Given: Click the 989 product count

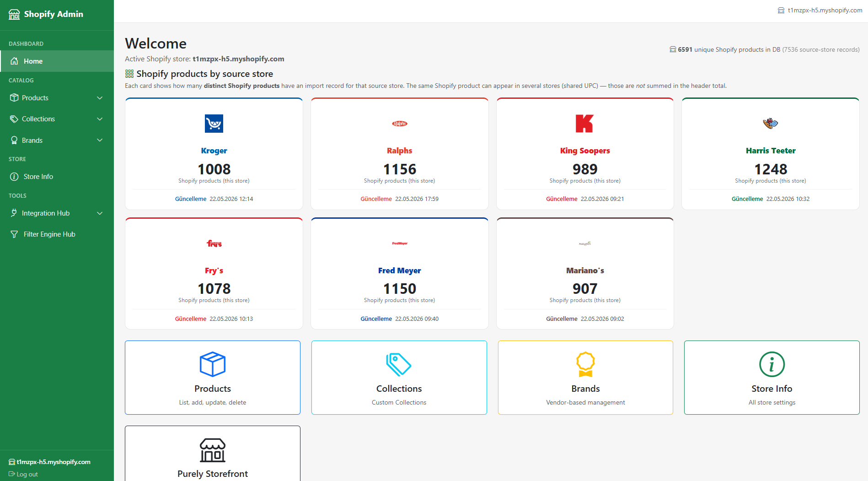Looking at the screenshot, I should pos(585,169).
